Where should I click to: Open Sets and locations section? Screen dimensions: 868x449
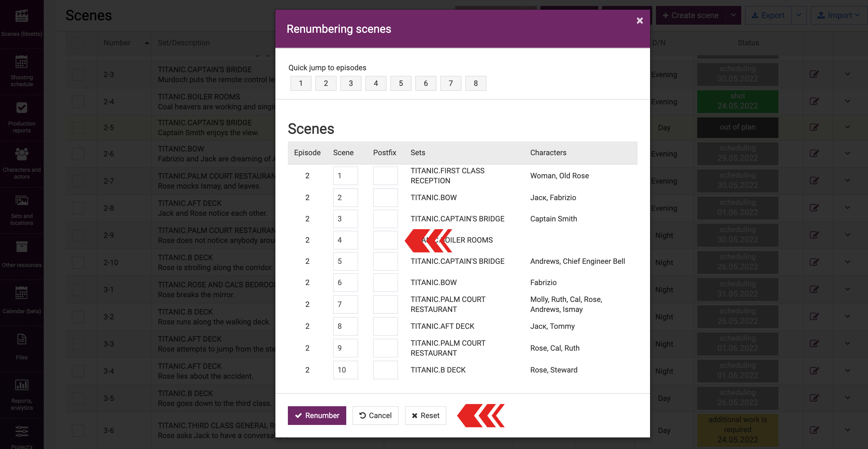pyautogui.click(x=22, y=210)
